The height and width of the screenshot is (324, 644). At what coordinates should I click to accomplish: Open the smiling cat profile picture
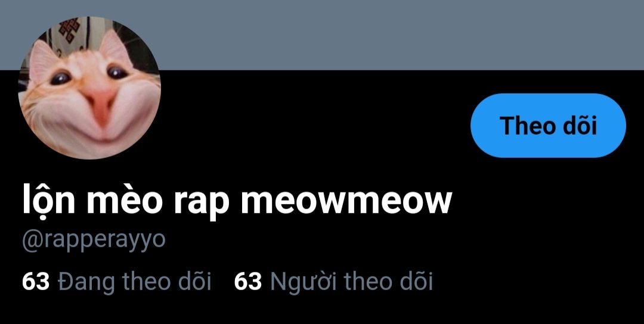click(89, 88)
